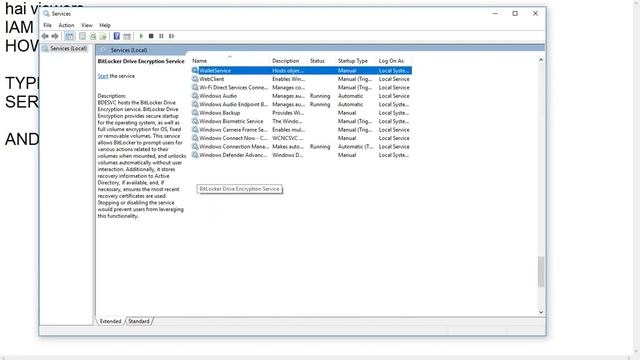Click the gear icon beside Windows Audio
640x360 pixels.
(x=195, y=96)
